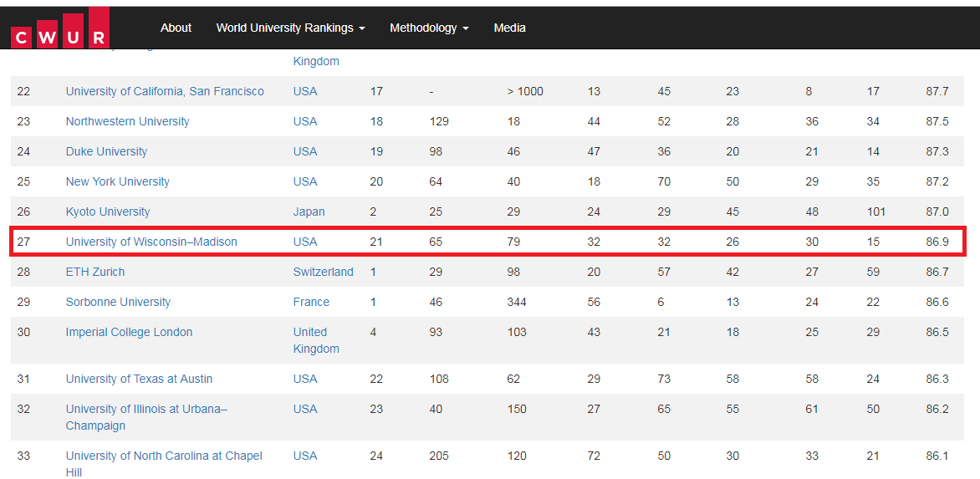Click Japan in Kyoto University row
Screen dimensions: 980x479
[309, 211]
